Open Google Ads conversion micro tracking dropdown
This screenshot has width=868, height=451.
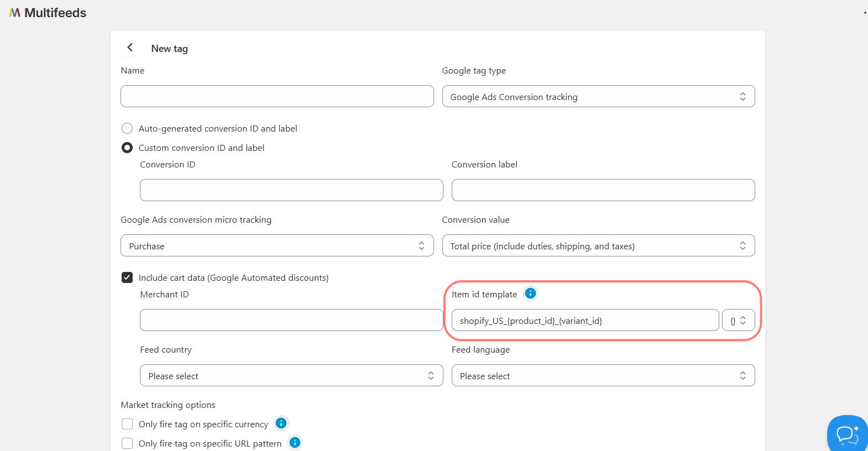click(x=277, y=246)
